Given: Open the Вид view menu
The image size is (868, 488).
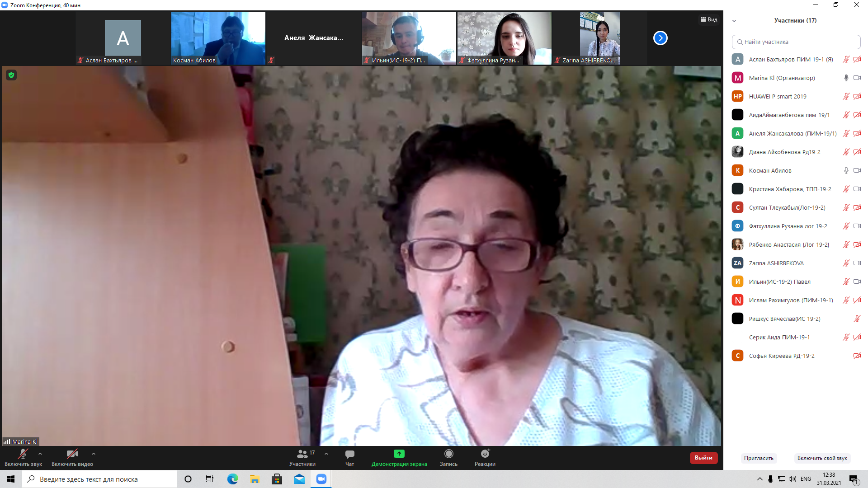Looking at the screenshot, I should [709, 19].
